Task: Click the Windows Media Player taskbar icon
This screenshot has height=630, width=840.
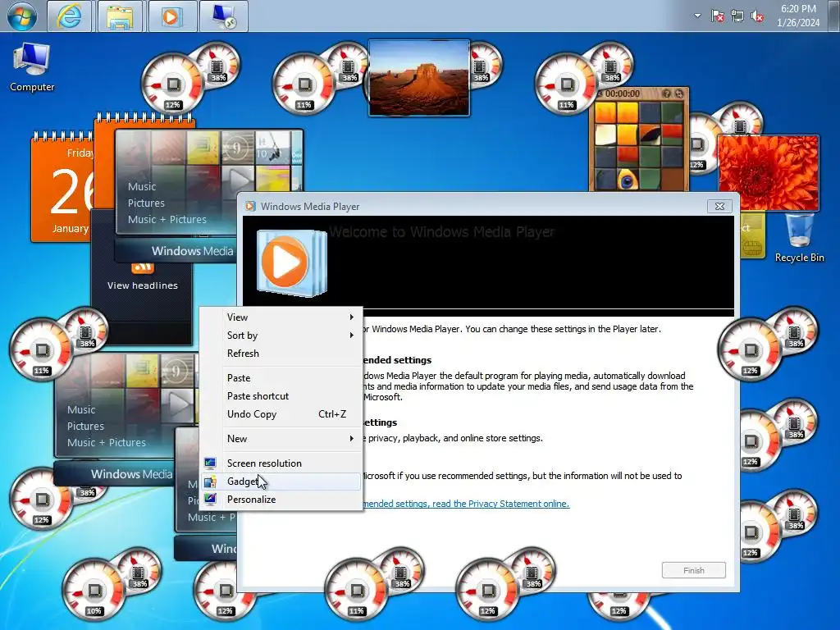Action: point(171,16)
